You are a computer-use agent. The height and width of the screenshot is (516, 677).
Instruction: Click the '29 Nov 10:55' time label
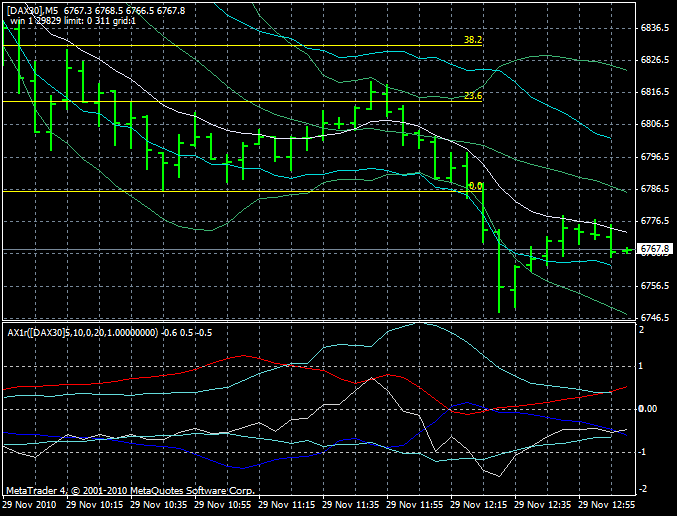point(223,505)
